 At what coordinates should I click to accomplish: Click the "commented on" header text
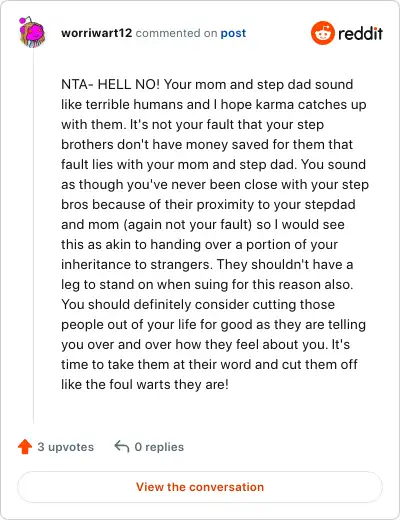pos(176,33)
